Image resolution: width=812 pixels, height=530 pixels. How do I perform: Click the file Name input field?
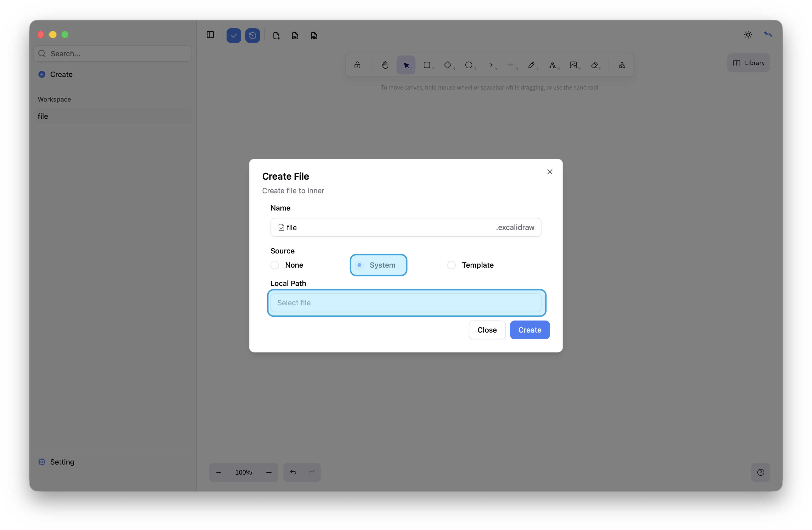(x=389, y=228)
